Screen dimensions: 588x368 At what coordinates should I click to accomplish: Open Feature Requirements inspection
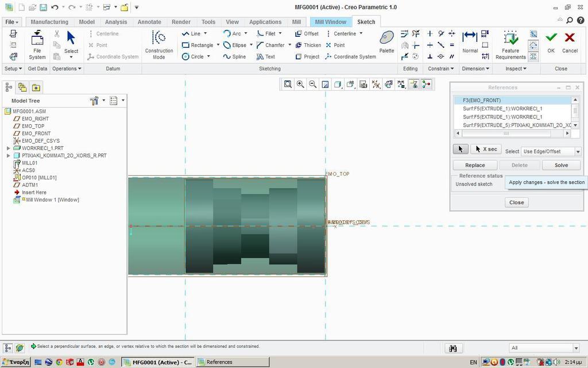point(510,45)
